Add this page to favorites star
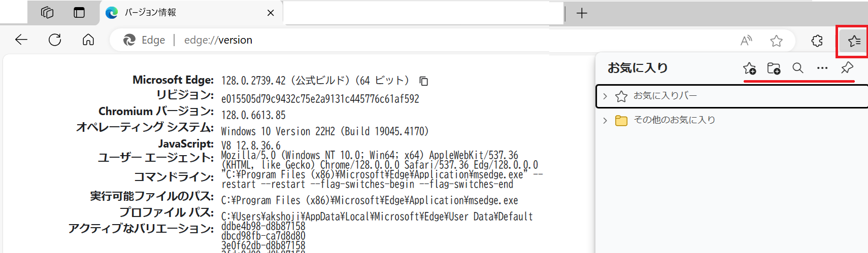 click(776, 41)
